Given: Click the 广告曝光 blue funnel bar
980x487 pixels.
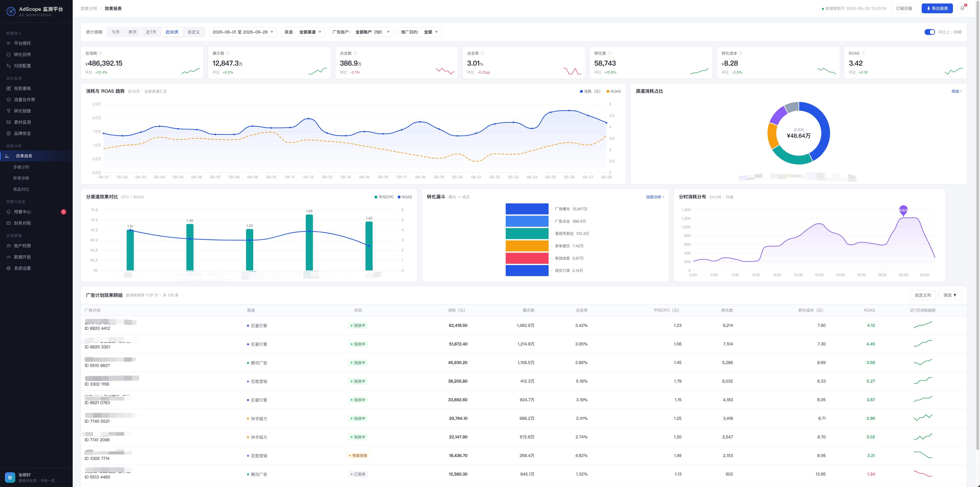Looking at the screenshot, I should (x=527, y=209).
